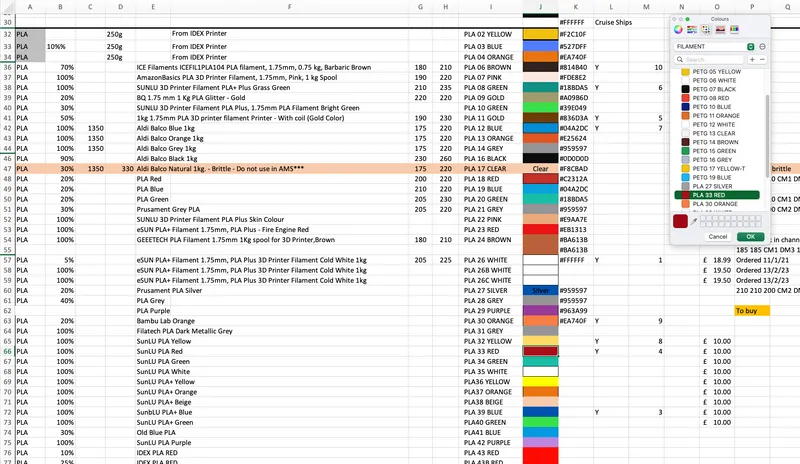
Task: Switch to the colour sliders tab
Action: [x=692, y=30]
